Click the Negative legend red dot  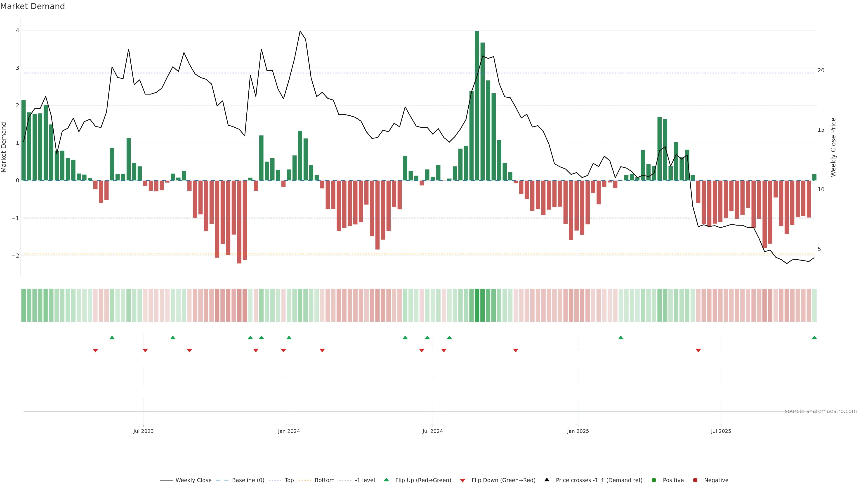(695, 480)
